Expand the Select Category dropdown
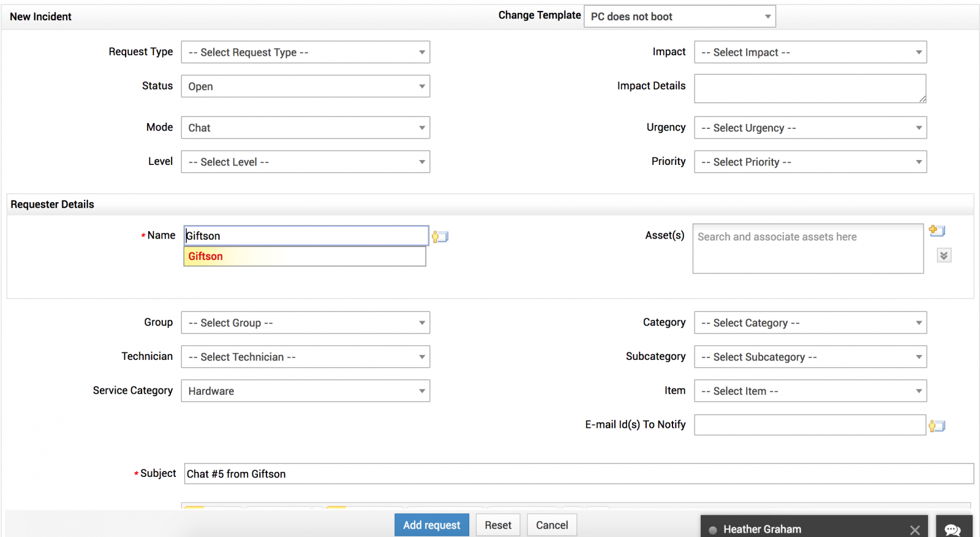 (x=810, y=323)
